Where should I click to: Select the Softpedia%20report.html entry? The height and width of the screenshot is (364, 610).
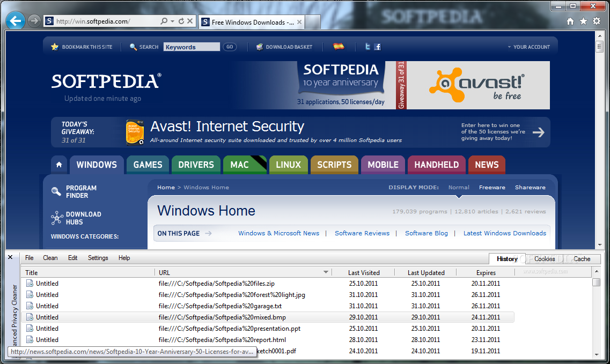pyautogui.click(x=268, y=339)
